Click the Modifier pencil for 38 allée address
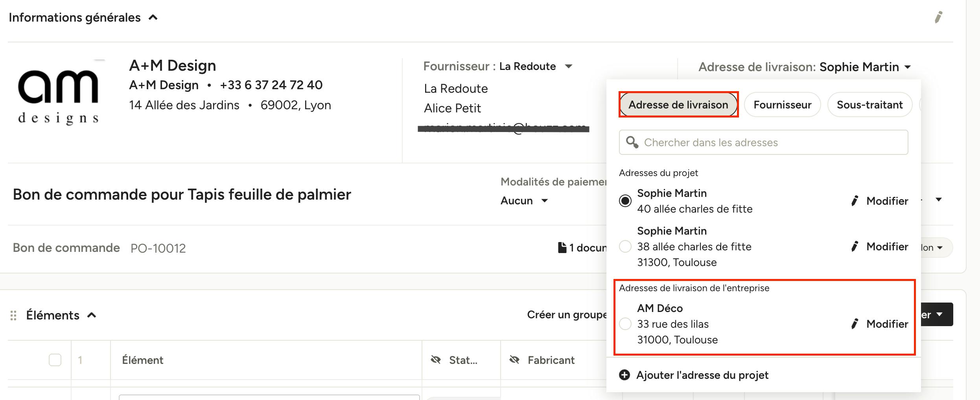The width and height of the screenshot is (980, 400). (x=855, y=246)
